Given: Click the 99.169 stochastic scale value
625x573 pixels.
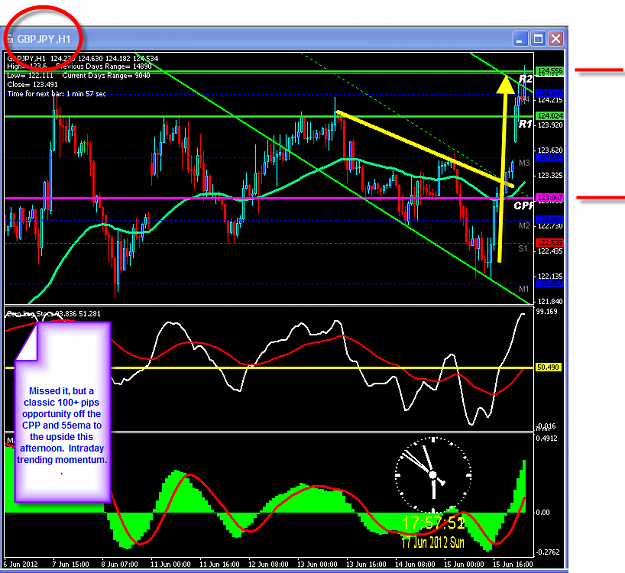Looking at the screenshot, I should click(x=546, y=312).
